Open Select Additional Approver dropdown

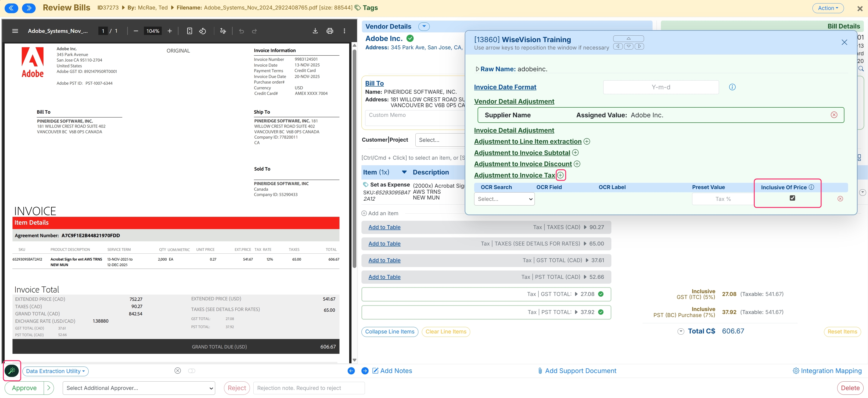pyautogui.click(x=139, y=388)
